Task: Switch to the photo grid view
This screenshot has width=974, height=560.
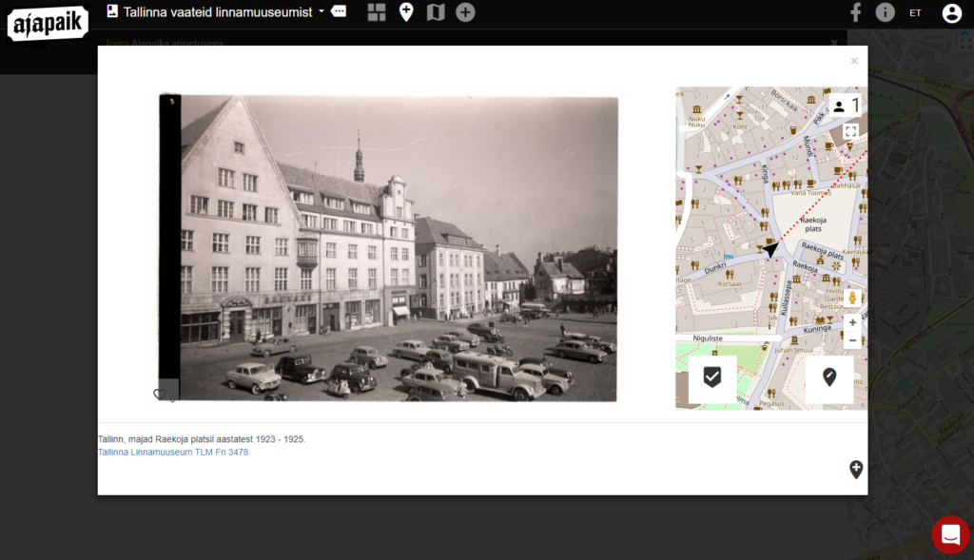Action: tap(377, 12)
